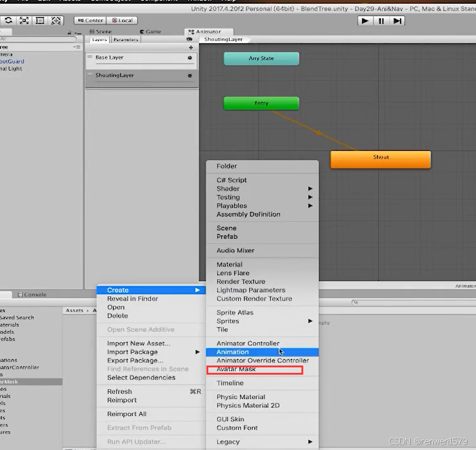Select the ShoutingLayer row
This screenshot has width=476, height=450.
[142, 79]
